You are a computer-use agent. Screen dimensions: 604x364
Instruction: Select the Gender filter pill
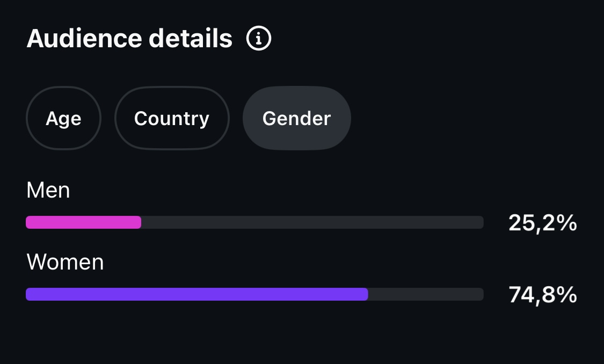[296, 118]
